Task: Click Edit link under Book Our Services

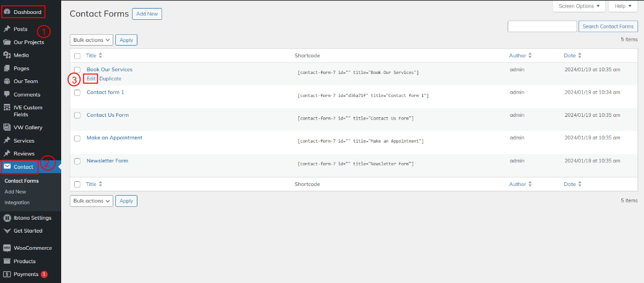Action: click(91, 79)
